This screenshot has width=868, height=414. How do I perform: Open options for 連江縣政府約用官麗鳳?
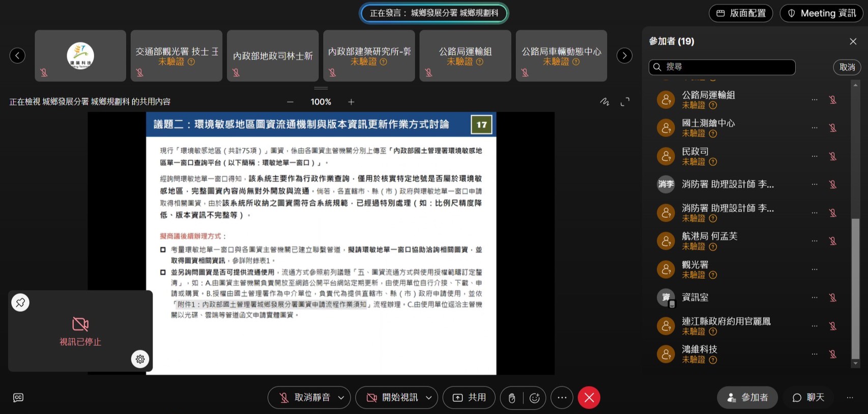[x=815, y=325]
